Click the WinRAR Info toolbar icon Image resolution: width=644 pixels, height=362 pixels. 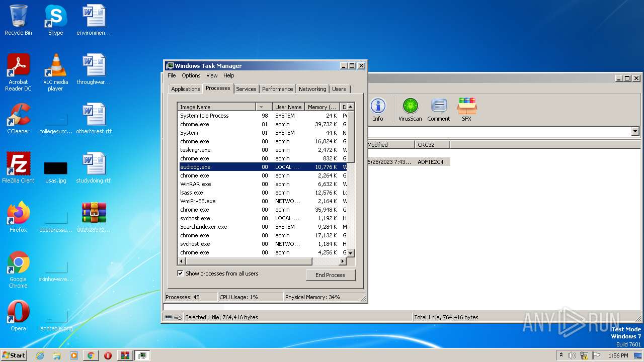click(x=378, y=110)
